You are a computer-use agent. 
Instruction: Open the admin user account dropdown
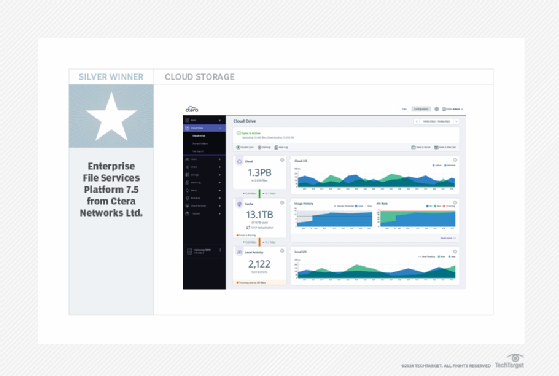coord(453,109)
